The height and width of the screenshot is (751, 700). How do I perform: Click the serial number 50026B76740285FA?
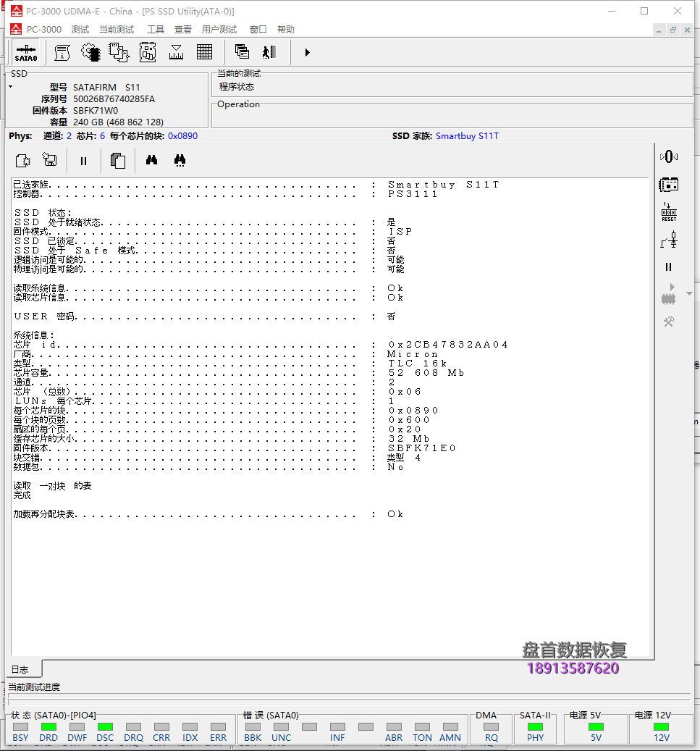coord(114,99)
